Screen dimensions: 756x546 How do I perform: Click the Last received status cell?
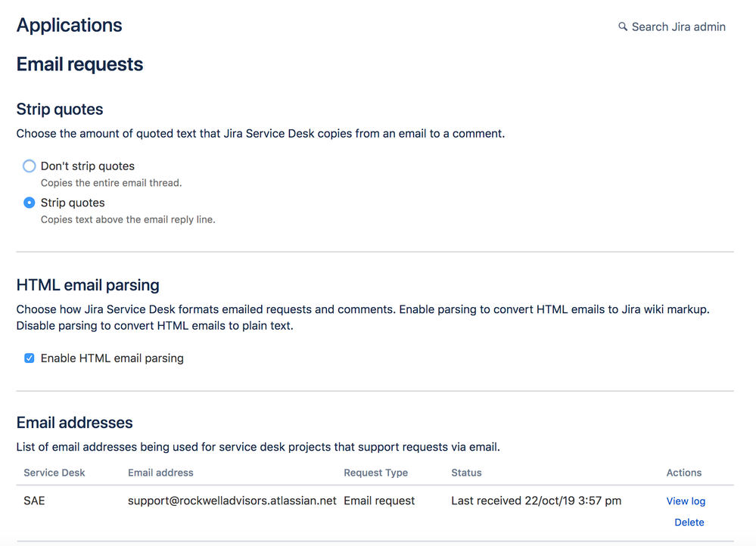[536, 501]
